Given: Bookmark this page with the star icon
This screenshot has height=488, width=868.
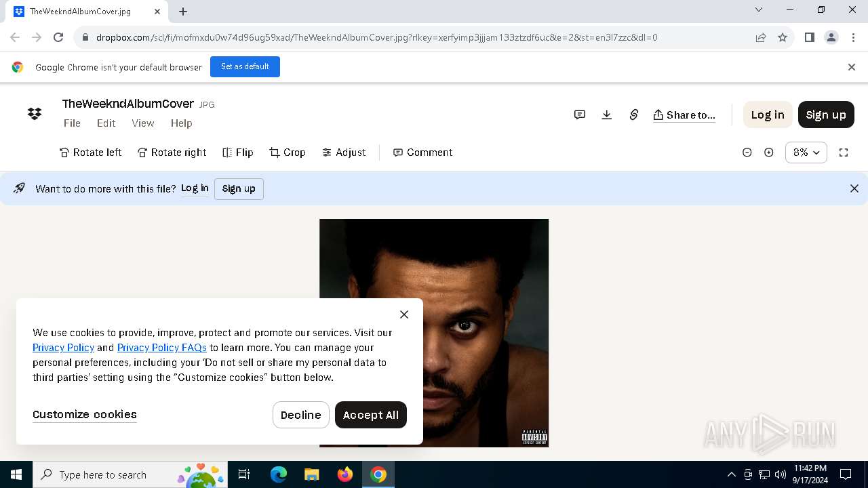Looking at the screenshot, I should pyautogui.click(x=783, y=37).
